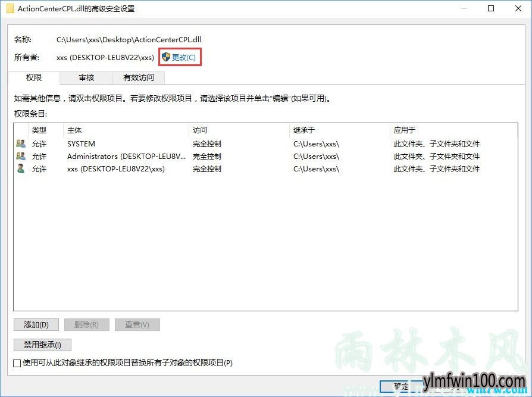Open the 有效访问 tab
532x397 pixels.
point(139,78)
